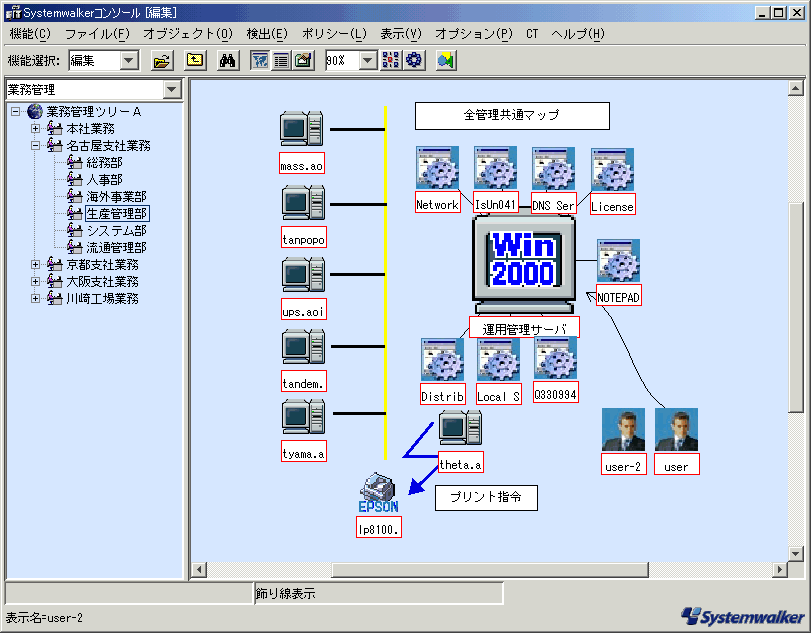Image resolution: width=811 pixels, height=633 pixels.
Task: Click the gear settings toolbar icon
Action: (414, 60)
